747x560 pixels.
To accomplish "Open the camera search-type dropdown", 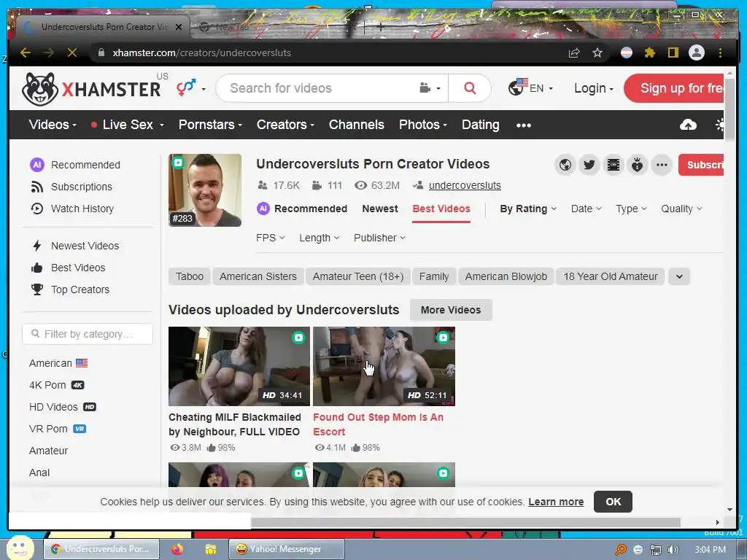I will pos(430,88).
